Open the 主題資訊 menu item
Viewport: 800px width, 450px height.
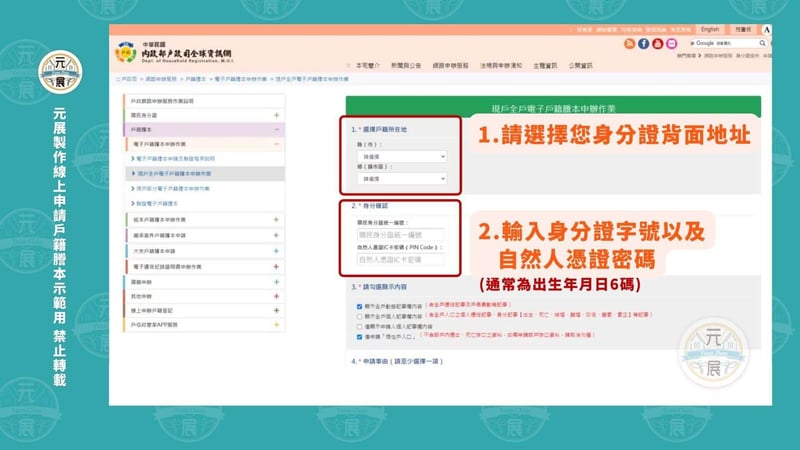click(x=545, y=66)
